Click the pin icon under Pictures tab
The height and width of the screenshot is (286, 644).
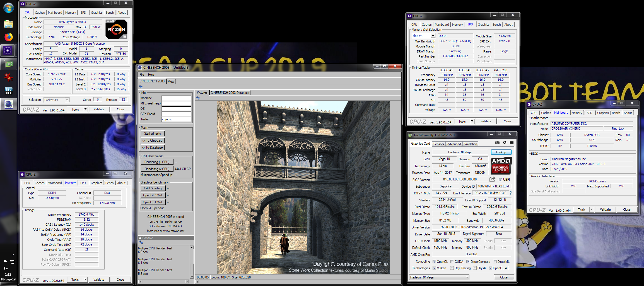[198, 98]
